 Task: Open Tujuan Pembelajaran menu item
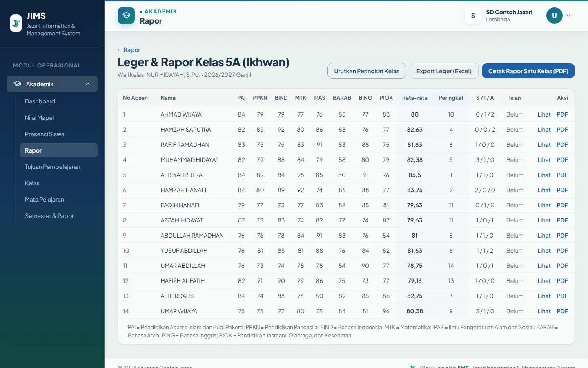(x=59, y=167)
